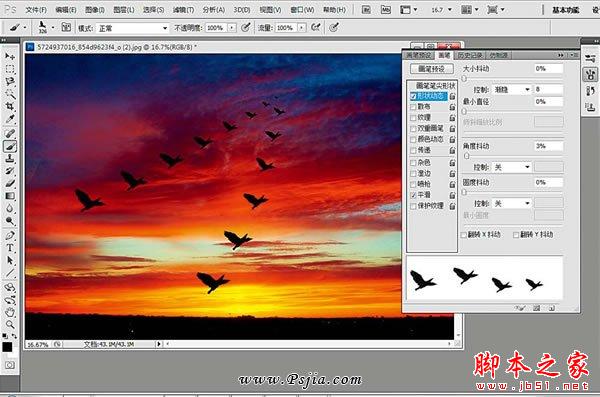Image resolution: width=600 pixels, height=397 pixels.
Task: Check 翻转 X 抖动 checkbox
Action: (464, 235)
